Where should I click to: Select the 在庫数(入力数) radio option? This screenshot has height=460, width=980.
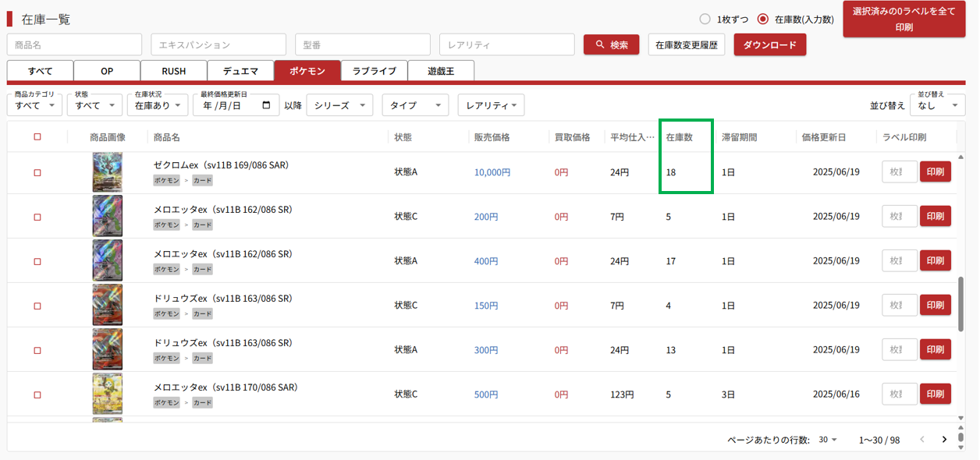(763, 19)
